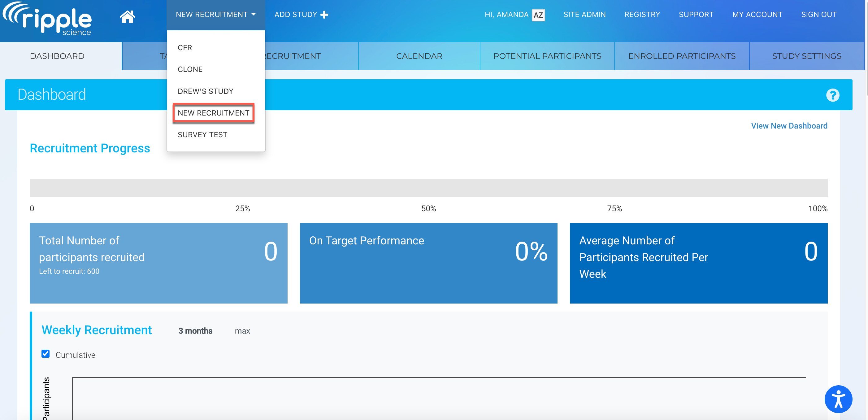This screenshot has width=868, height=420.
Task: Open the accessibility widget icon
Action: pyautogui.click(x=838, y=399)
